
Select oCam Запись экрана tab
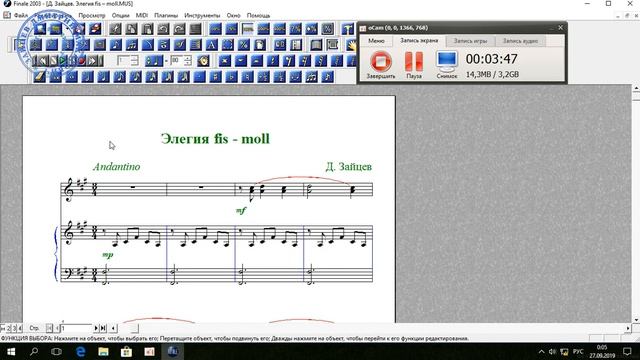[x=419, y=41]
